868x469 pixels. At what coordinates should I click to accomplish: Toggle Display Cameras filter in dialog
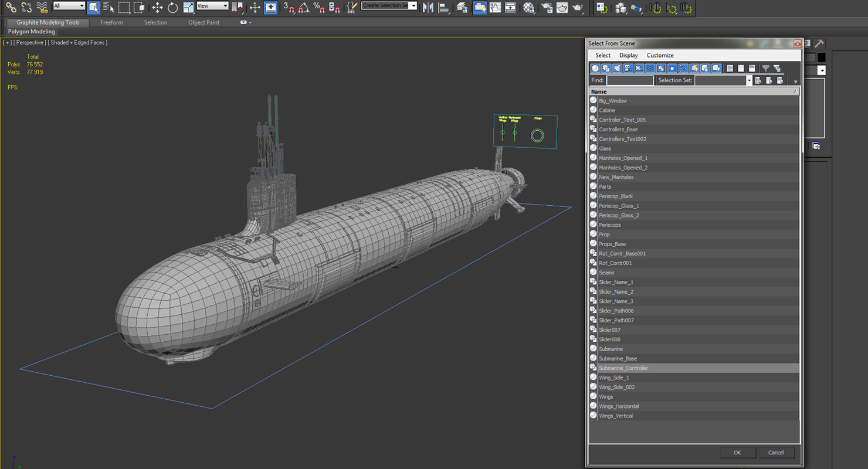pyautogui.click(x=628, y=69)
